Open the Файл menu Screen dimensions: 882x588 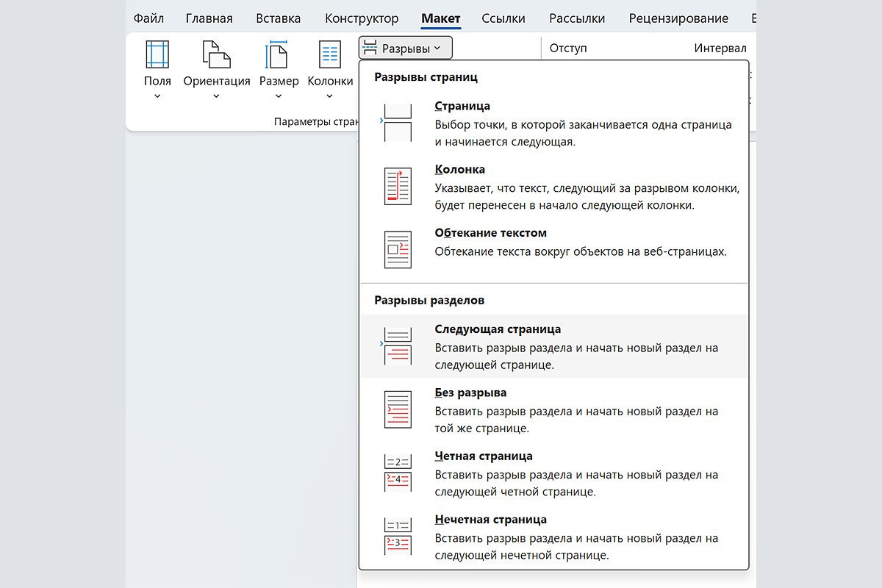(148, 18)
